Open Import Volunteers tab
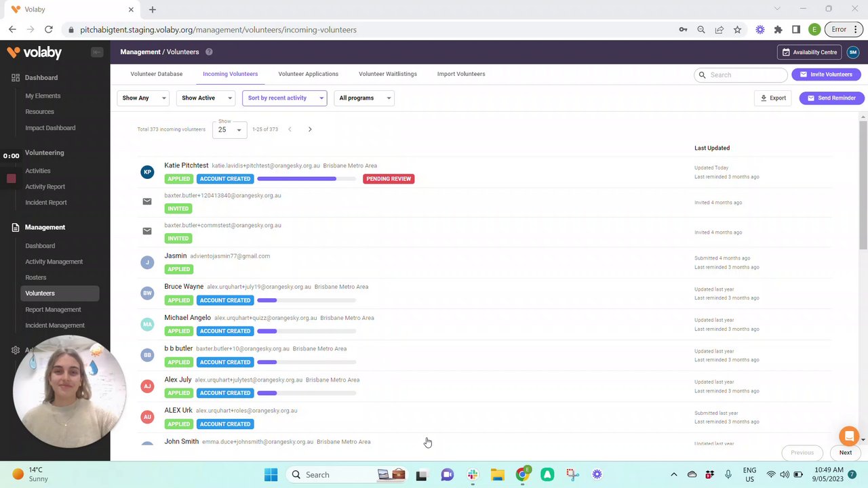This screenshot has height=488, width=868. tap(461, 74)
